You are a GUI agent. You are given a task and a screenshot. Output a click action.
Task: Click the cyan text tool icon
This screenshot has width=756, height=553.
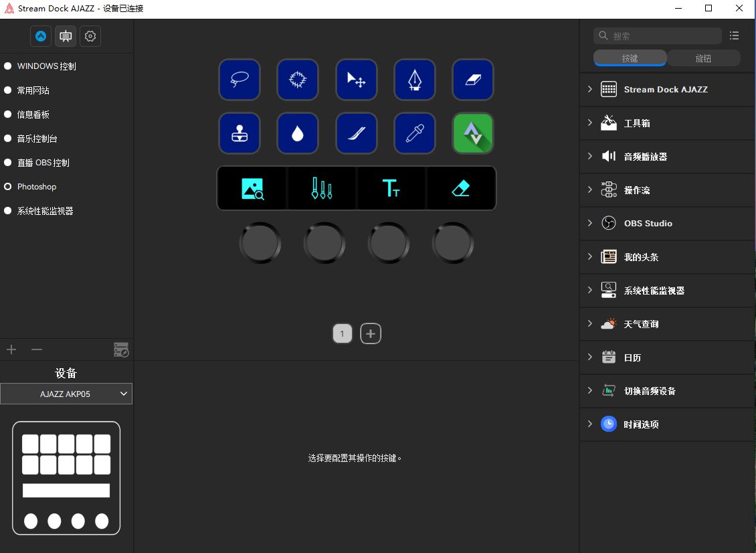391,188
